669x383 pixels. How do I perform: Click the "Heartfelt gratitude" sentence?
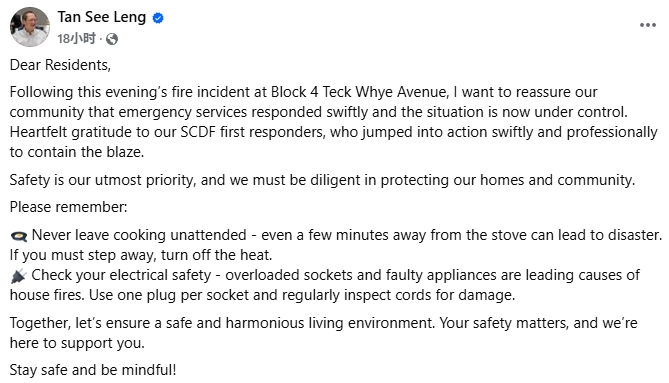[333, 142]
